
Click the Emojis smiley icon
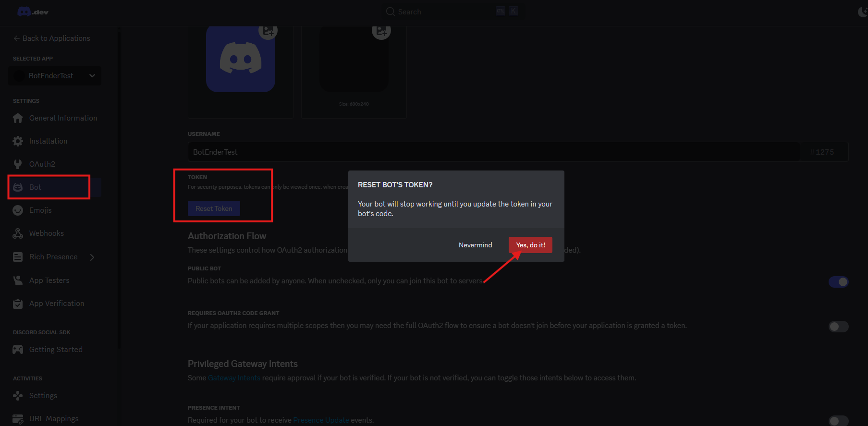(18, 210)
